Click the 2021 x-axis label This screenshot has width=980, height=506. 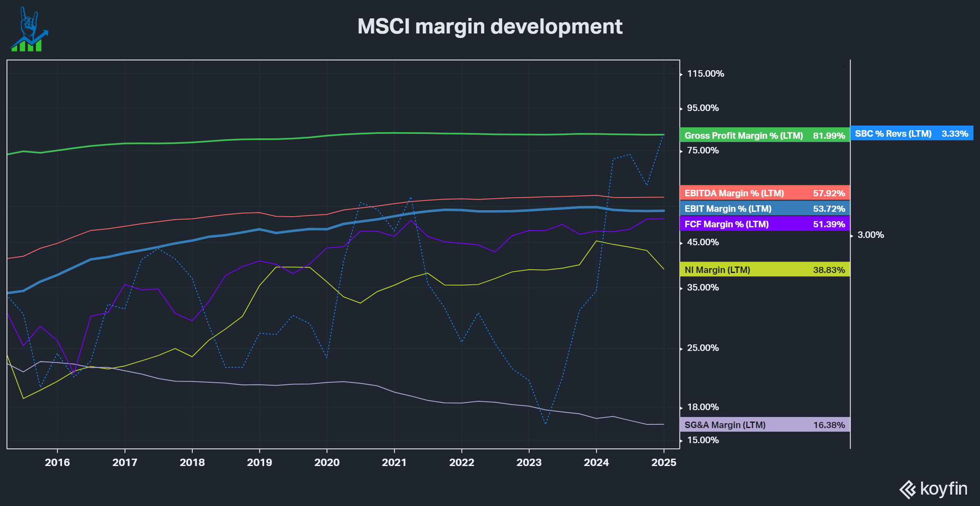(x=394, y=462)
